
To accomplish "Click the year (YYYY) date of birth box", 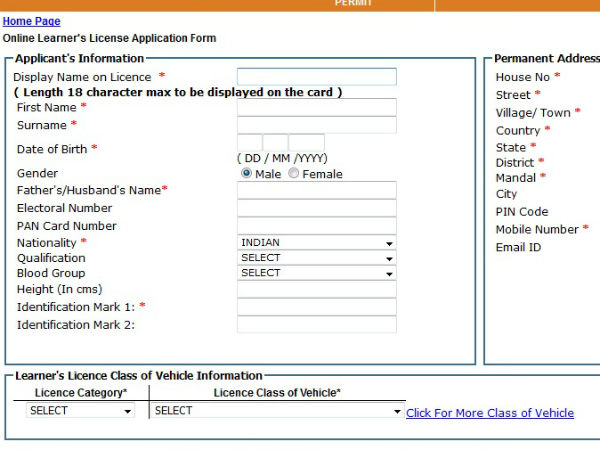I will tap(307, 143).
